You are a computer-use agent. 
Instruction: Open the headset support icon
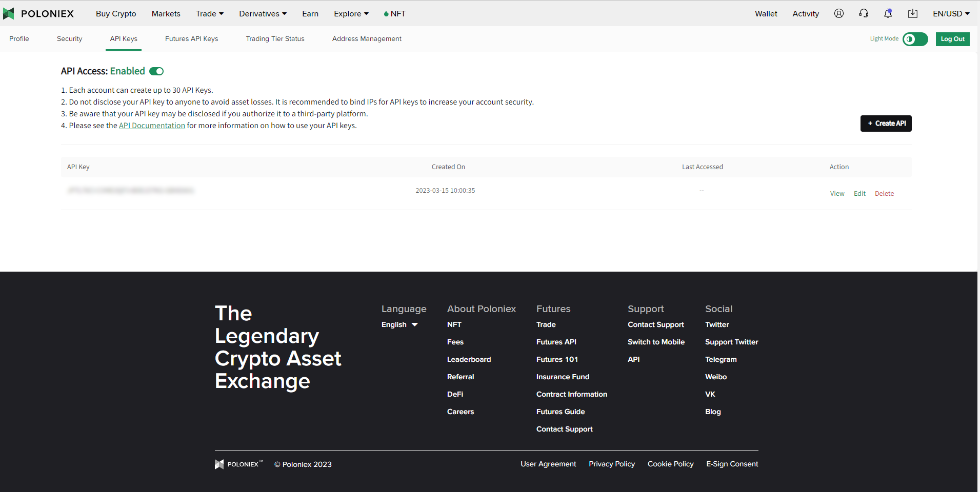[864, 14]
